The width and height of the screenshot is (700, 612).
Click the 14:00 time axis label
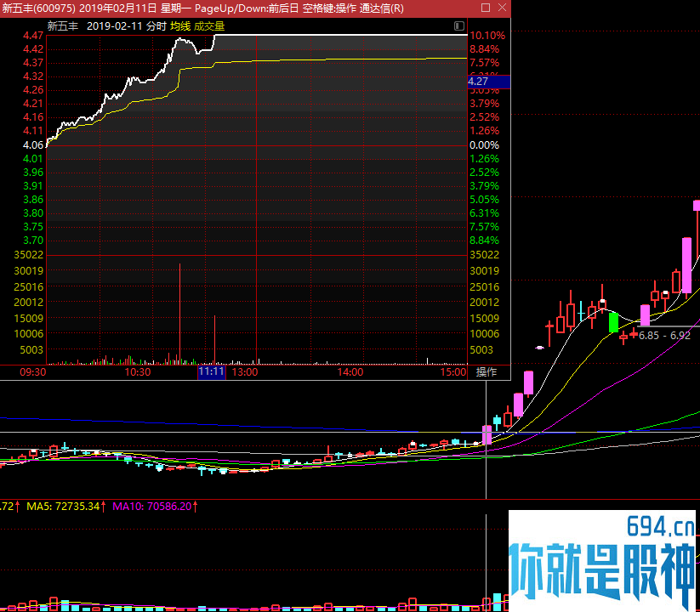pos(350,372)
